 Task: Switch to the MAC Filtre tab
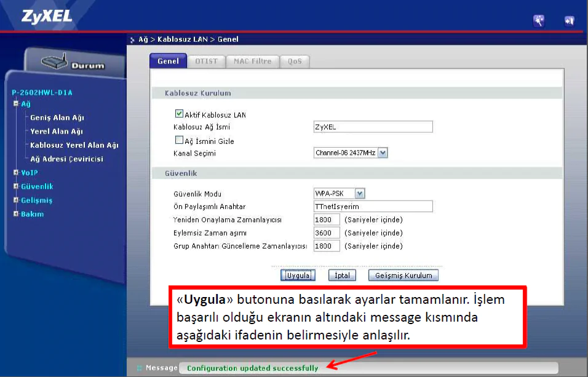click(x=252, y=62)
